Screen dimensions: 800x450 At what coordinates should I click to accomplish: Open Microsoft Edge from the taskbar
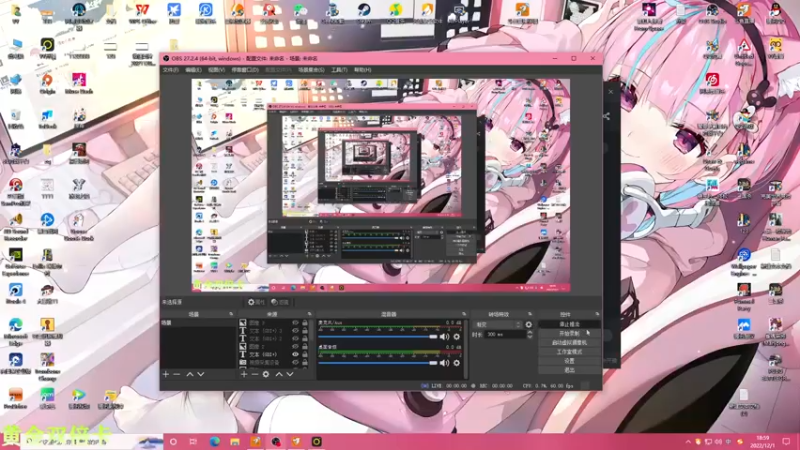(214, 441)
